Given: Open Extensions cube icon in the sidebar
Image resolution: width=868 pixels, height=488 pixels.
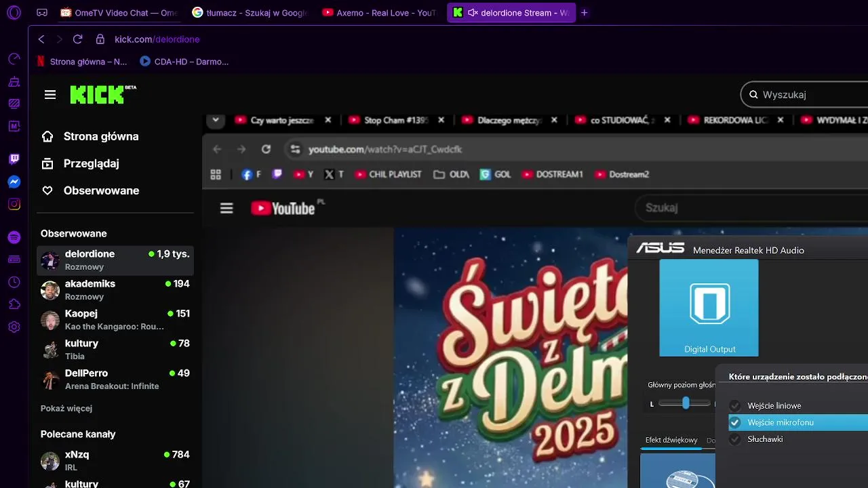Looking at the screenshot, I should coord(14,304).
